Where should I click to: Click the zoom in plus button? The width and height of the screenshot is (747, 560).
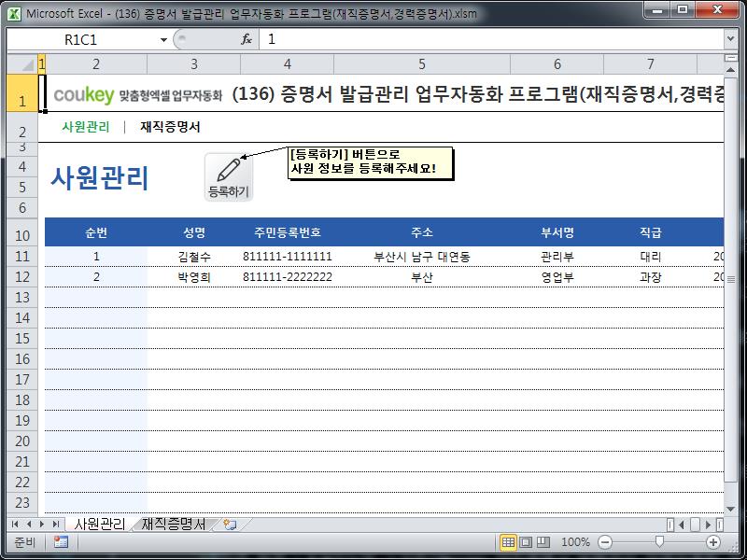coord(713,542)
